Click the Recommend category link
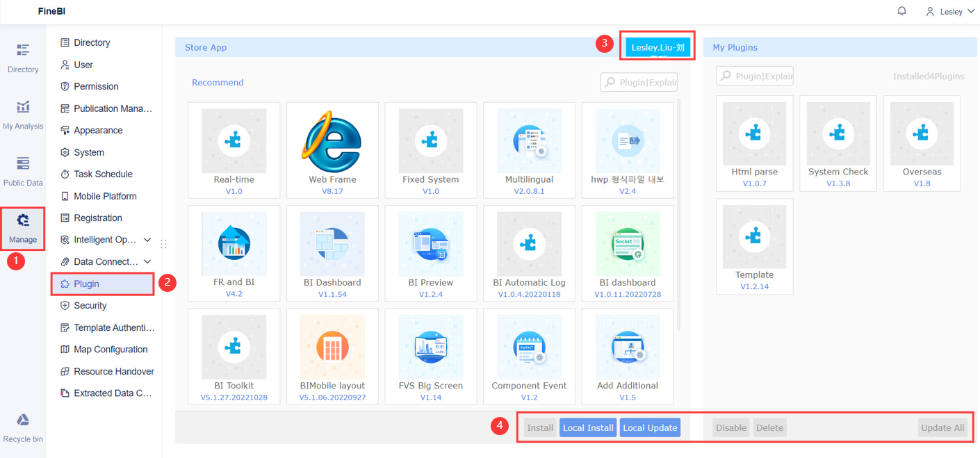The height and width of the screenshot is (458, 980). [x=218, y=82]
